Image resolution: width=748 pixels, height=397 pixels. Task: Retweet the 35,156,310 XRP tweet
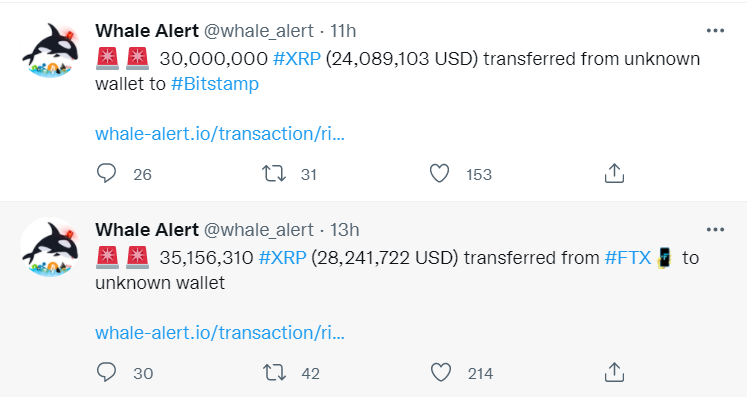click(x=274, y=372)
